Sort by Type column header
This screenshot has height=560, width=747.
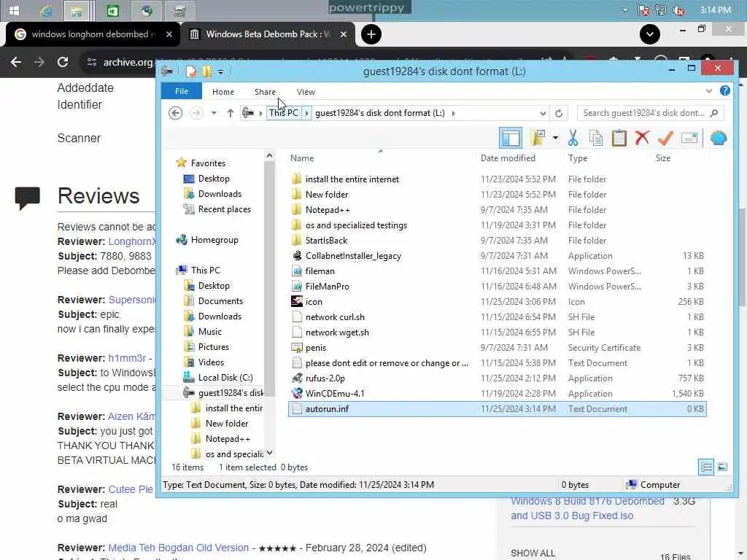[x=578, y=158]
